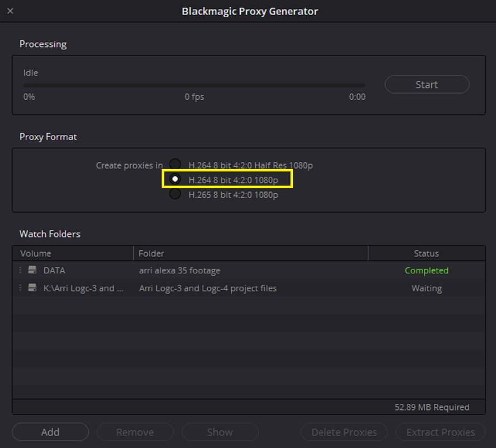Viewport: 496px width, 448px height.
Task: Click the 0:00 time remaining value
Action: (x=357, y=96)
